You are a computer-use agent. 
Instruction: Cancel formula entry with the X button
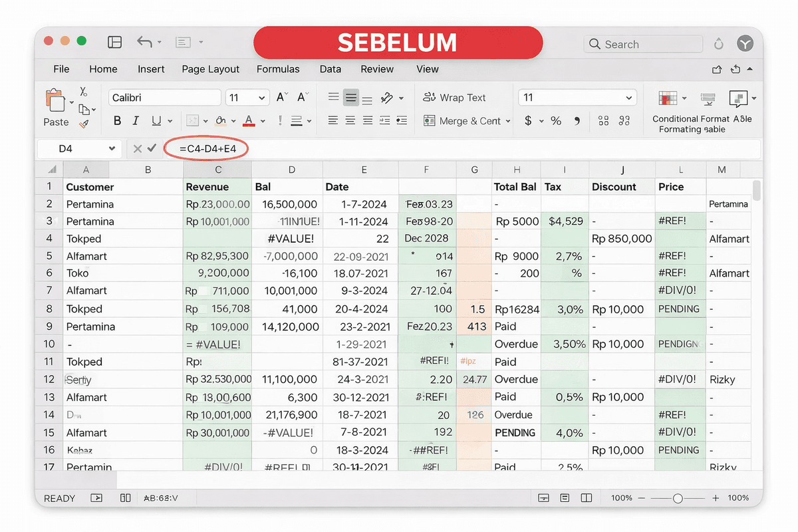139,149
